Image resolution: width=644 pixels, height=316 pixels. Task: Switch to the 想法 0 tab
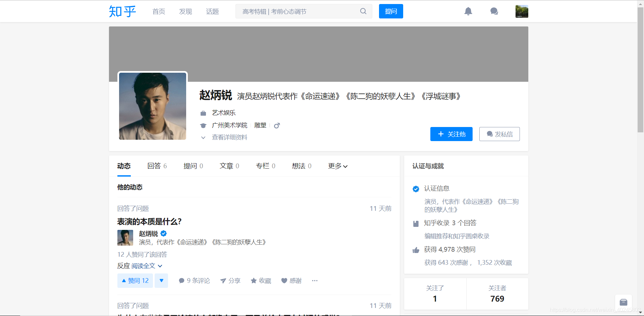(x=302, y=166)
